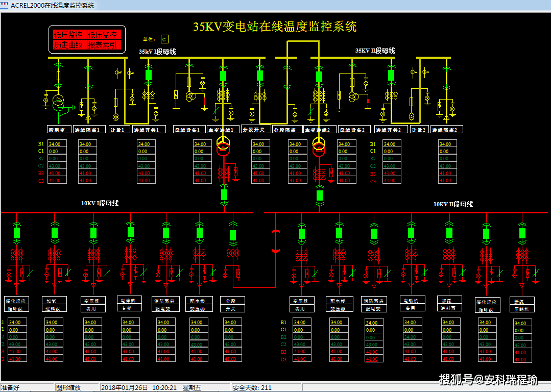Image resolution: width=551 pixels, height=392 pixels.
Task: Click green breaker above 新氢压缩机 feeder
Action: click(522, 233)
